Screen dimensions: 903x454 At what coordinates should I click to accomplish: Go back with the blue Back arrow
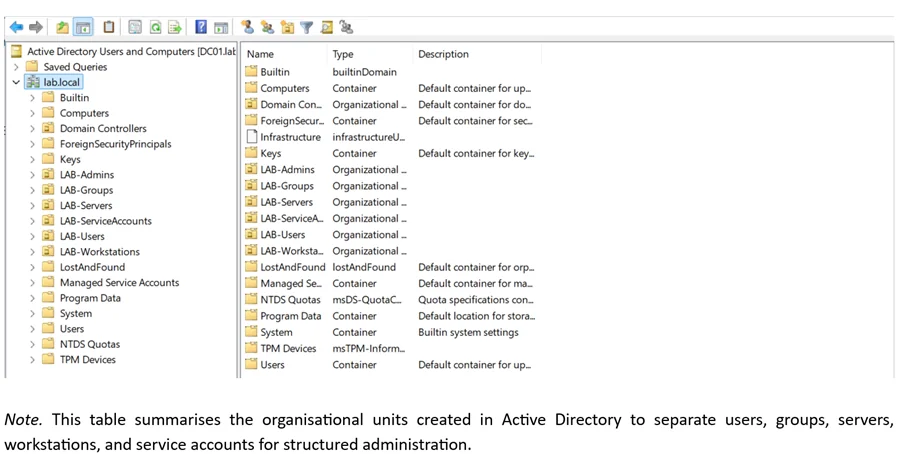click(16, 27)
